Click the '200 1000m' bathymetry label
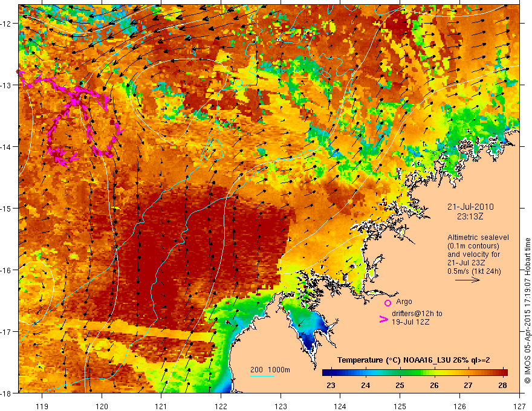 tap(270, 370)
